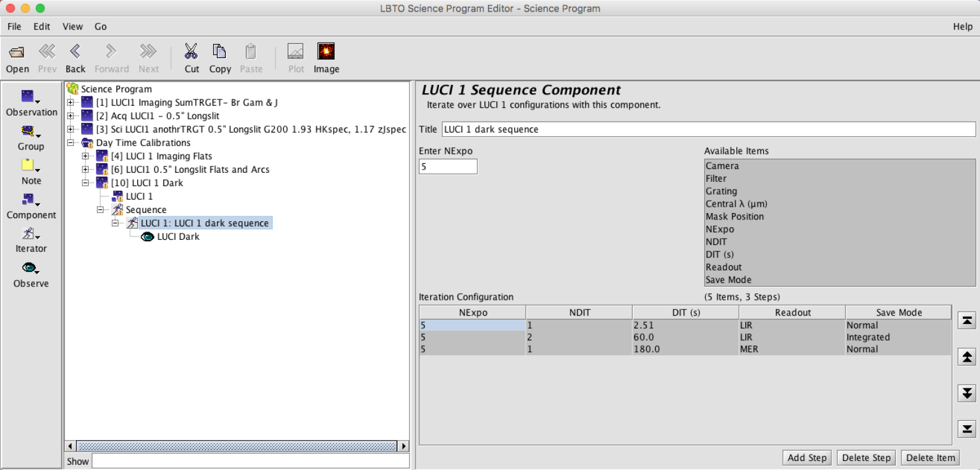Image resolution: width=980 pixels, height=470 pixels.
Task: Click the Next toolbar icon
Action: point(149,52)
